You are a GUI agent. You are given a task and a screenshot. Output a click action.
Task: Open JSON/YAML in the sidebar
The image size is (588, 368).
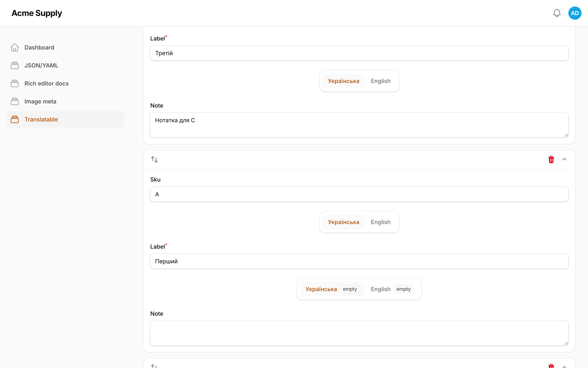pyautogui.click(x=65, y=65)
